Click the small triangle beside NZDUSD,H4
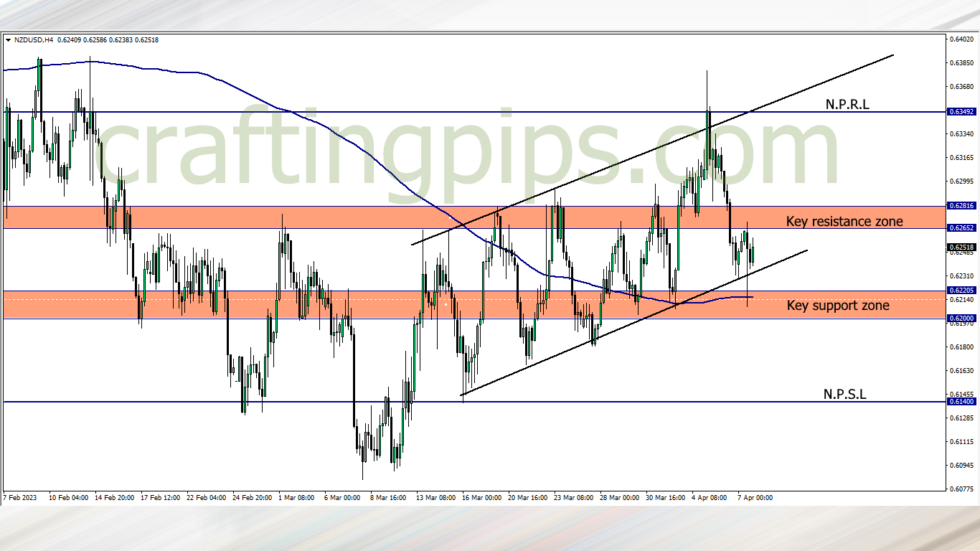 click(x=8, y=40)
